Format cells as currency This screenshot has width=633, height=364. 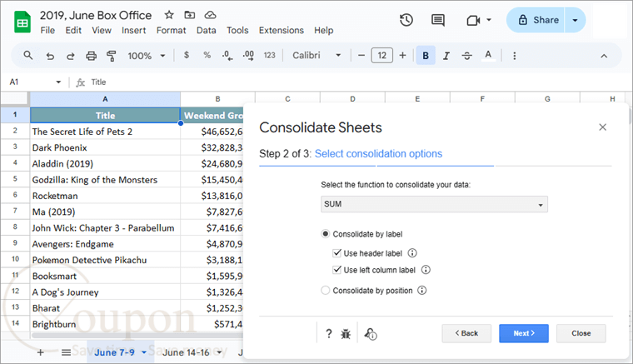[x=187, y=55]
